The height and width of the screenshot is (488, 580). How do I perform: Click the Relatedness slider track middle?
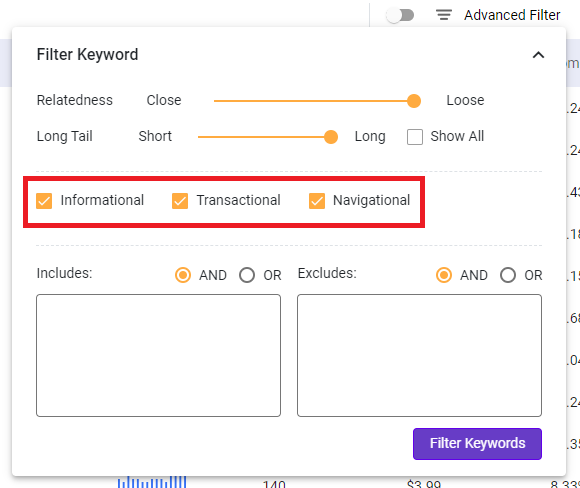click(314, 101)
